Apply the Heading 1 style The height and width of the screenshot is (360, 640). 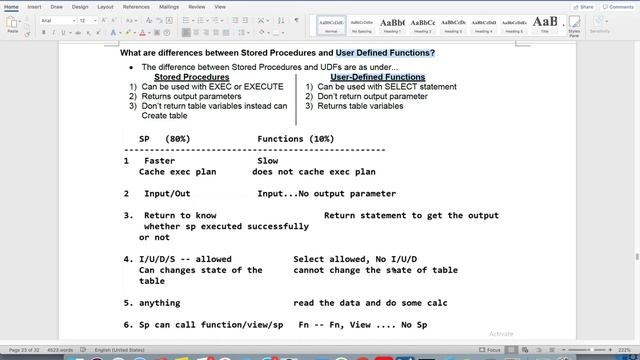click(x=392, y=25)
